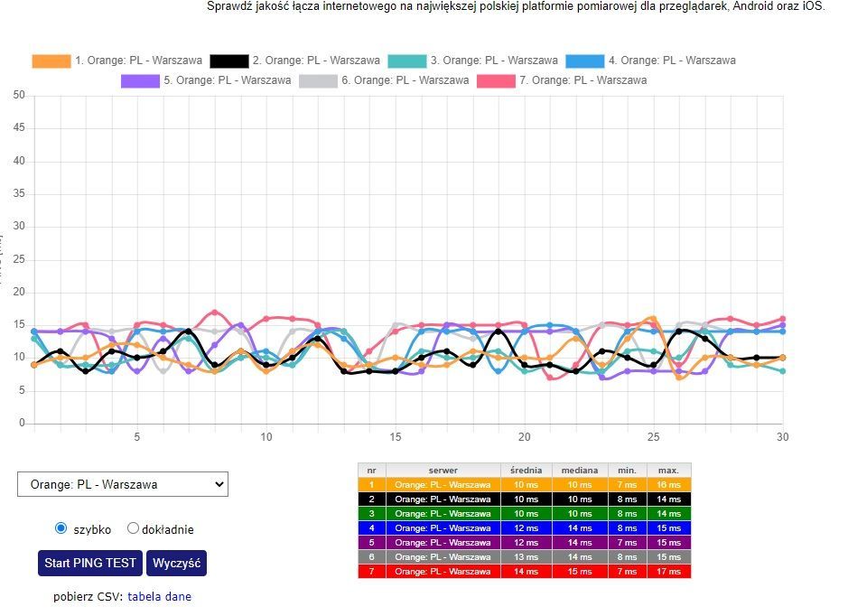Hide series 6 via gray legend swatch
Screen dimensions: 848x616
pos(318,81)
